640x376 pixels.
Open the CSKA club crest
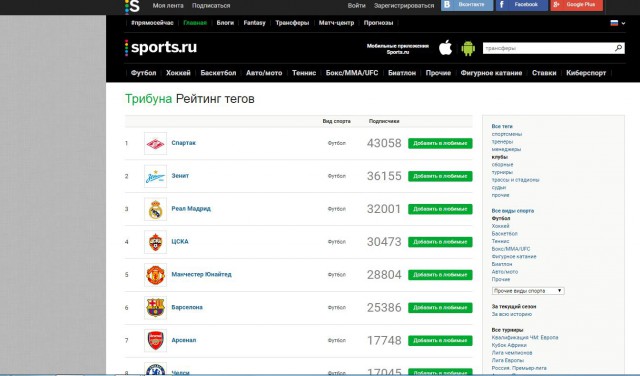pyautogui.click(x=156, y=242)
